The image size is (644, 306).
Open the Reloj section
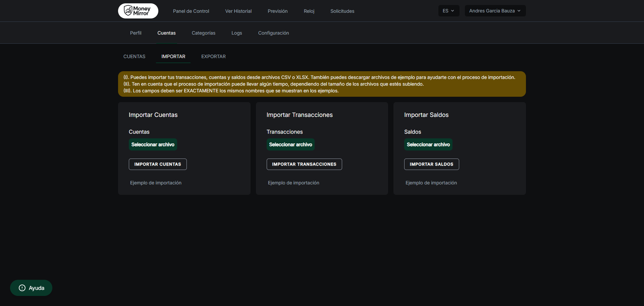309,11
